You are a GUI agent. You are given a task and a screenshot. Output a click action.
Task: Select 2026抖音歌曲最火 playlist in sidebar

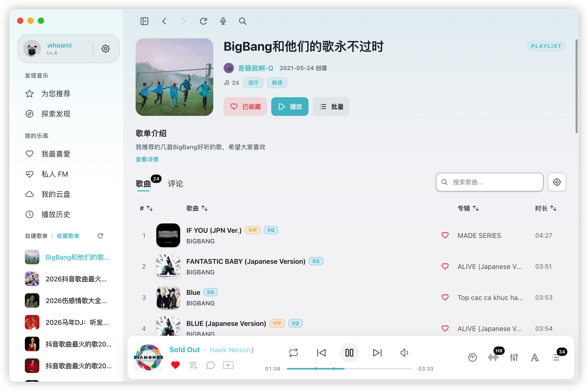pyautogui.click(x=68, y=279)
